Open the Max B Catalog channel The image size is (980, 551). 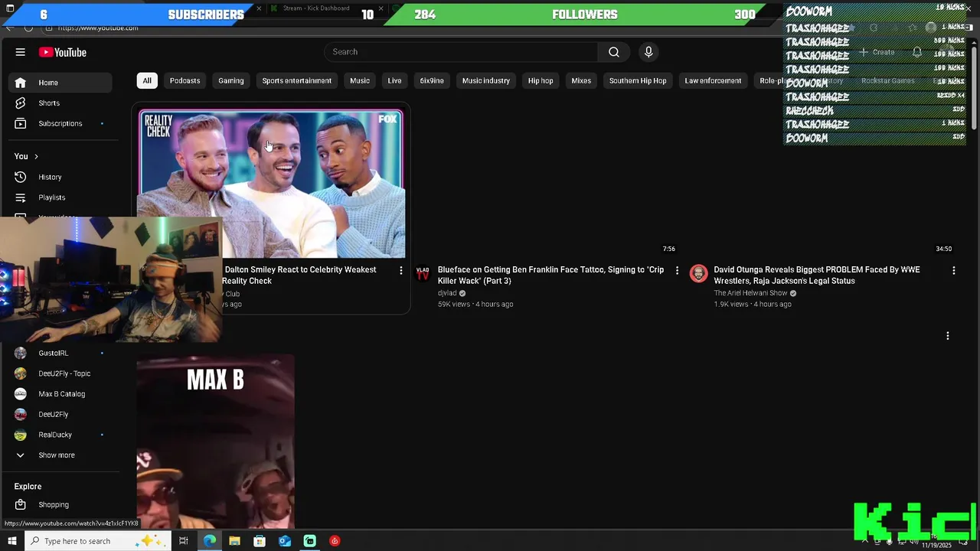coord(61,394)
